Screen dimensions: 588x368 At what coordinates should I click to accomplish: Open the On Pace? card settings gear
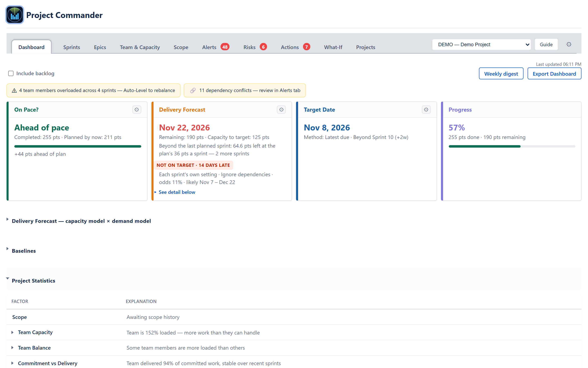[x=137, y=110]
